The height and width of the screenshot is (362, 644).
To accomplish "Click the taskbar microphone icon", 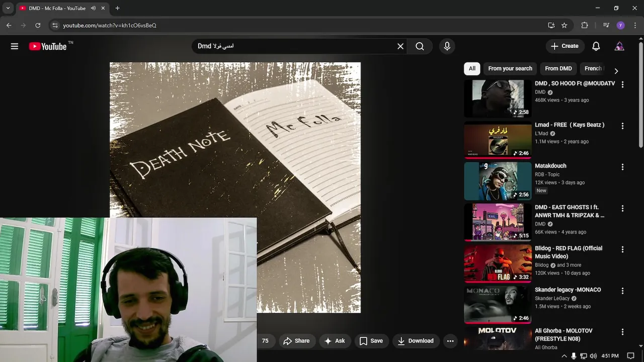I will (574, 356).
